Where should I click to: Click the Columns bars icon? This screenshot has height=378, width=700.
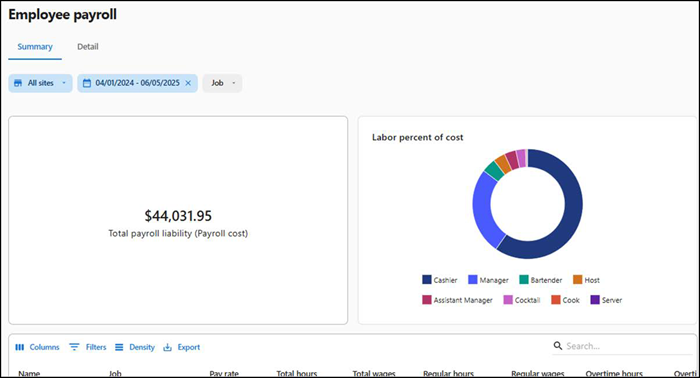pyautogui.click(x=20, y=347)
